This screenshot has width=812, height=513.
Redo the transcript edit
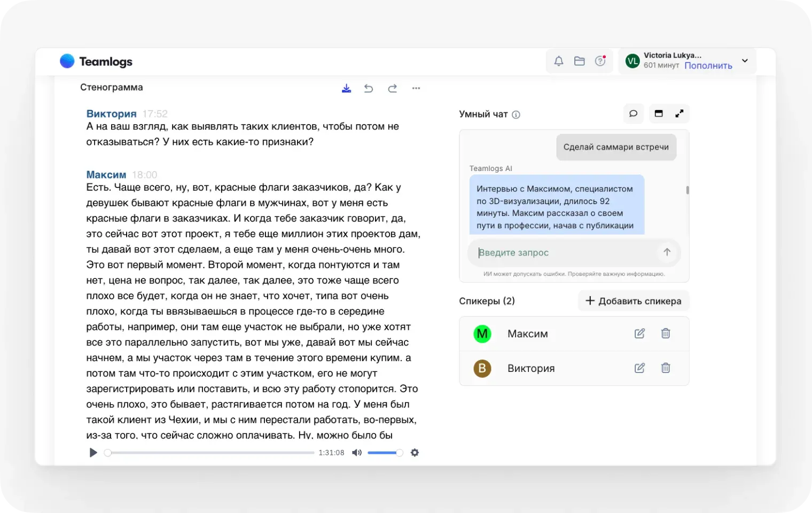(x=393, y=88)
